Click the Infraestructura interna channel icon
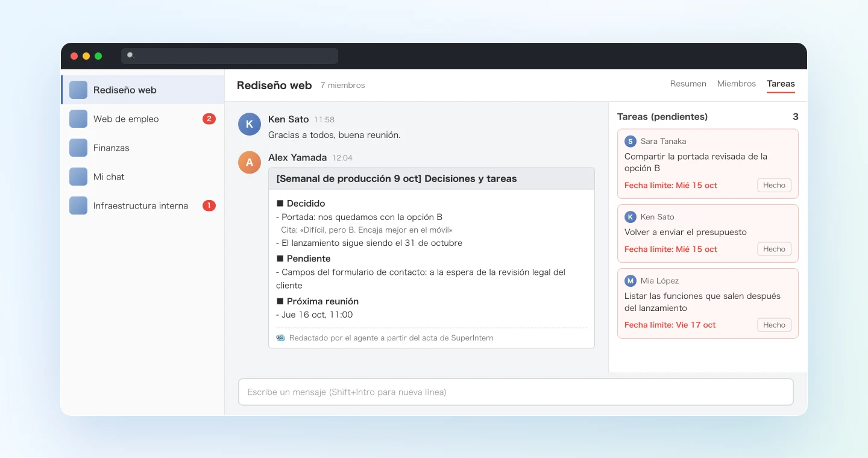 [x=78, y=205]
